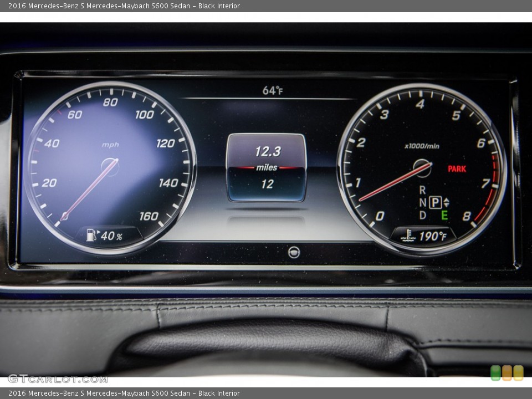Click the 6 mark on tachometer
The image size is (532, 399).
[481, 143]
